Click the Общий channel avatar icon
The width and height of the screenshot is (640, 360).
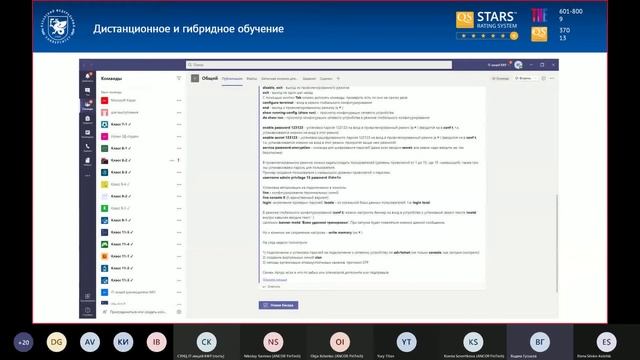coord(195,78)
